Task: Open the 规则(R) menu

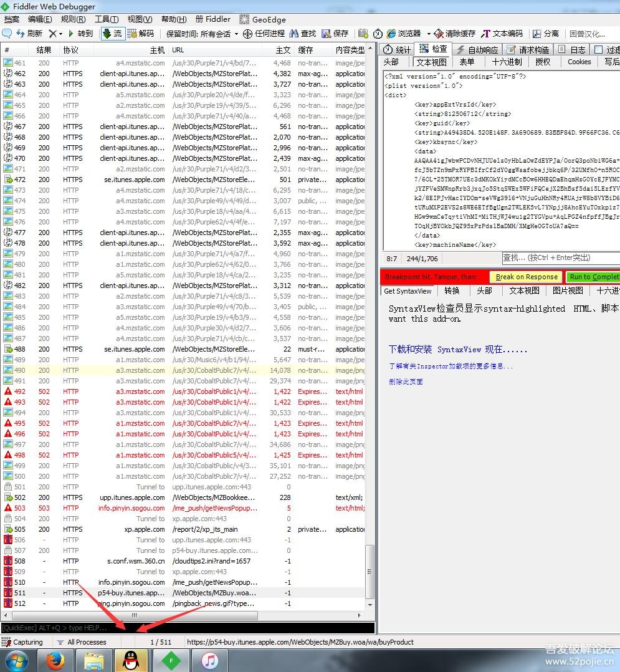Action: pos(74,19)
